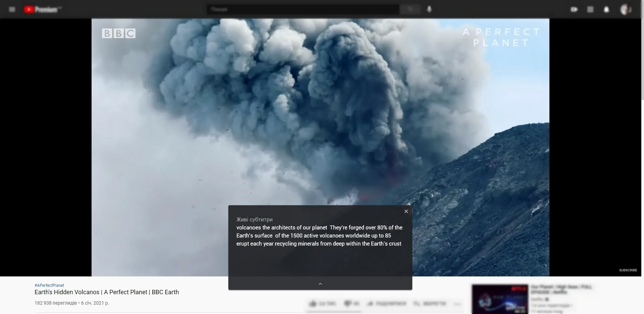Open the YouTube apps grid icon
This screenshot has width=644, height=314.
(590, 9)
